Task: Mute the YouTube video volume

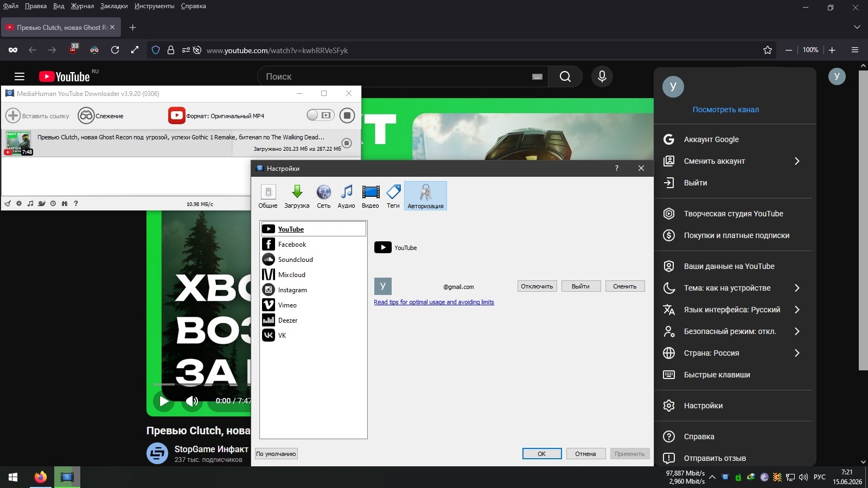Action: [192, 401]
